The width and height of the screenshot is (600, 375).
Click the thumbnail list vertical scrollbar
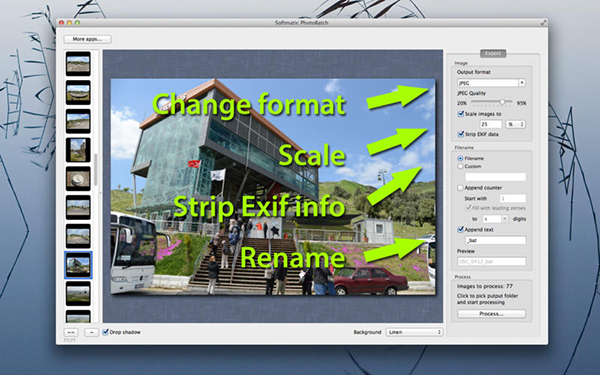click(x=95, y=170)
